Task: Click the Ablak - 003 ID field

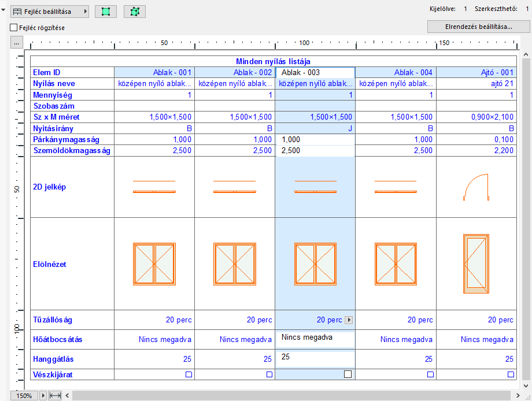Action: 315,73
